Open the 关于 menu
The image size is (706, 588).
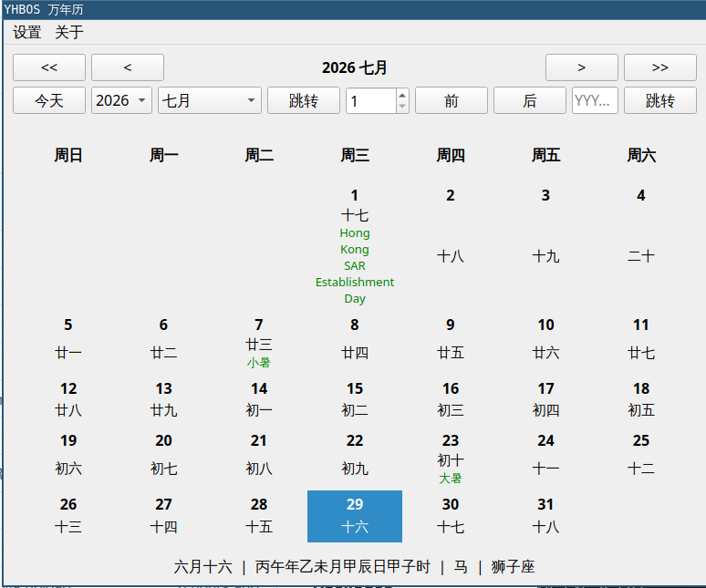pos(69,32)
